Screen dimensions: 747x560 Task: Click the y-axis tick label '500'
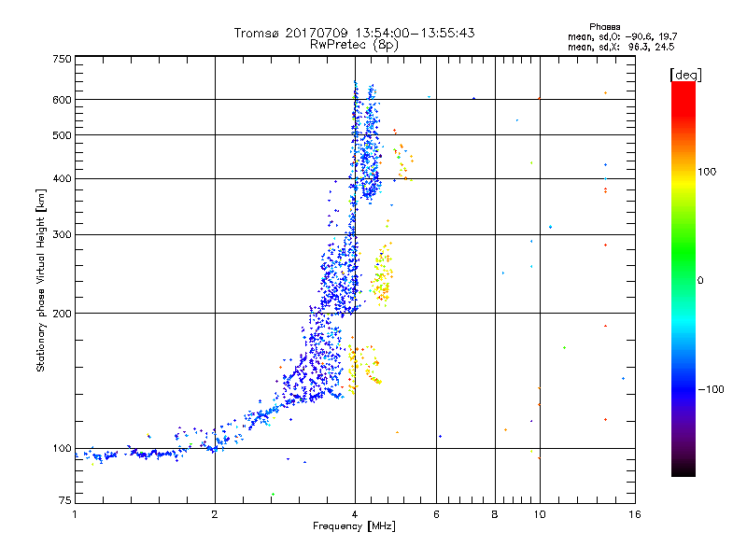pos(62,135)
